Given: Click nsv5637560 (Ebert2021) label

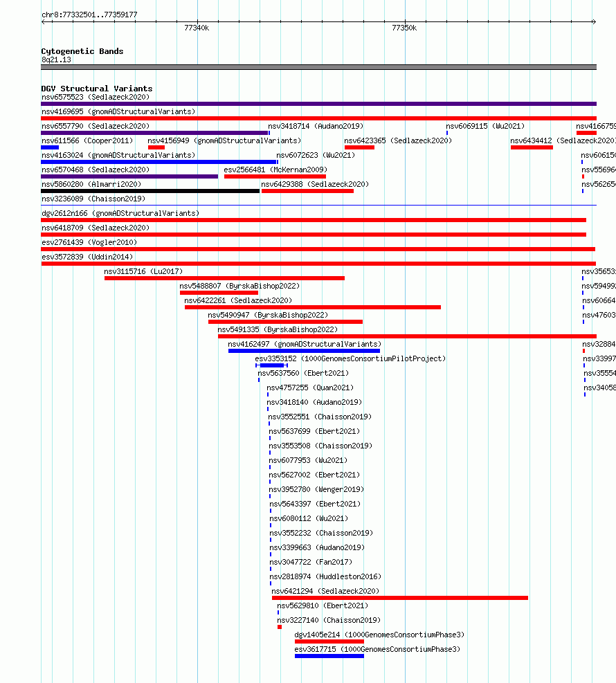Looking at the screenshot, I should [x=302, y=373].
